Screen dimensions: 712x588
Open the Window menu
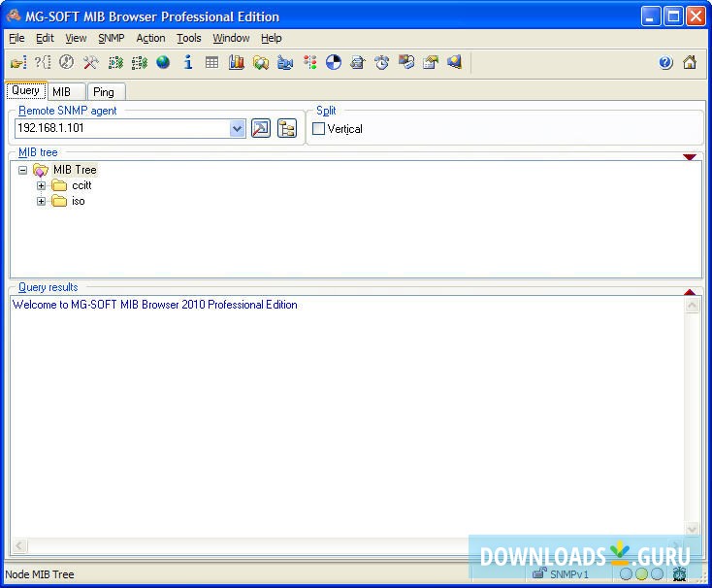click(231, 38)
